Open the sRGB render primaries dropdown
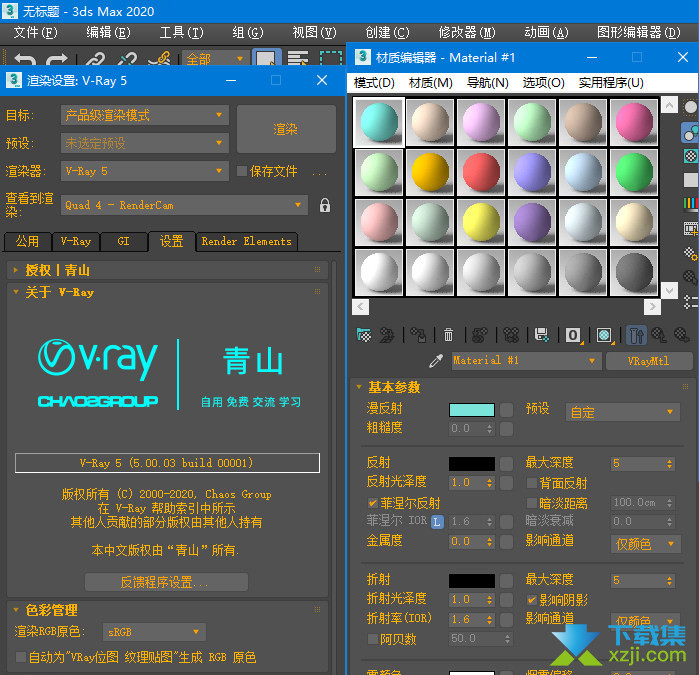This screenshot has width=699, height=675. 154,632
